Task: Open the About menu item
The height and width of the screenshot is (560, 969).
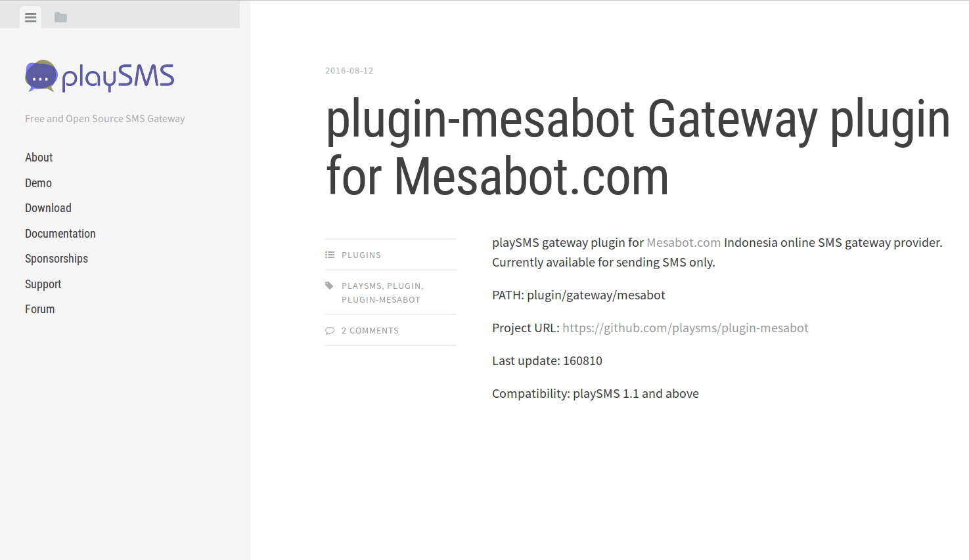Action: coord(39,158)
